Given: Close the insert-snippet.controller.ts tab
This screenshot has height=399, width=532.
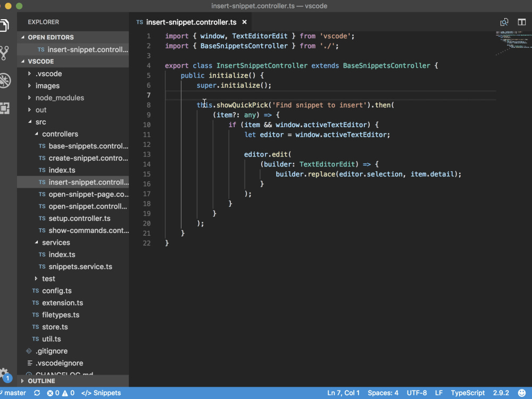Looking at the screenshot, I should [x=244, y=22].
